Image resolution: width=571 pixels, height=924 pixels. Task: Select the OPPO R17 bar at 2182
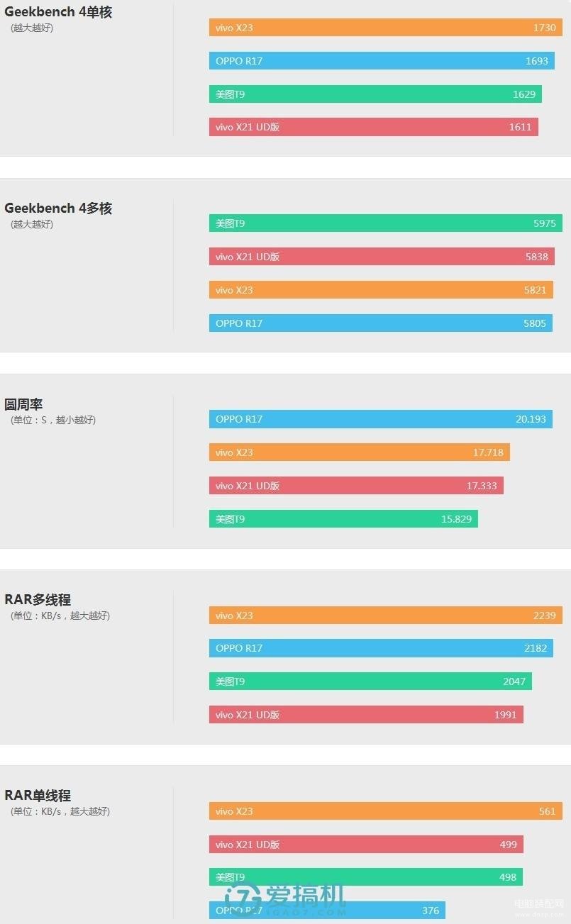pos(381,648)
